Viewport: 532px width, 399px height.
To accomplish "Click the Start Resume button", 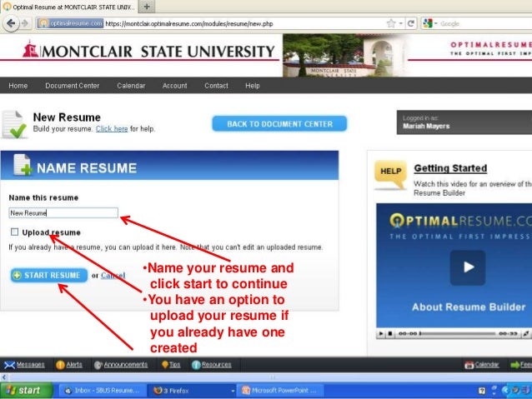I will tap(49, 275).
